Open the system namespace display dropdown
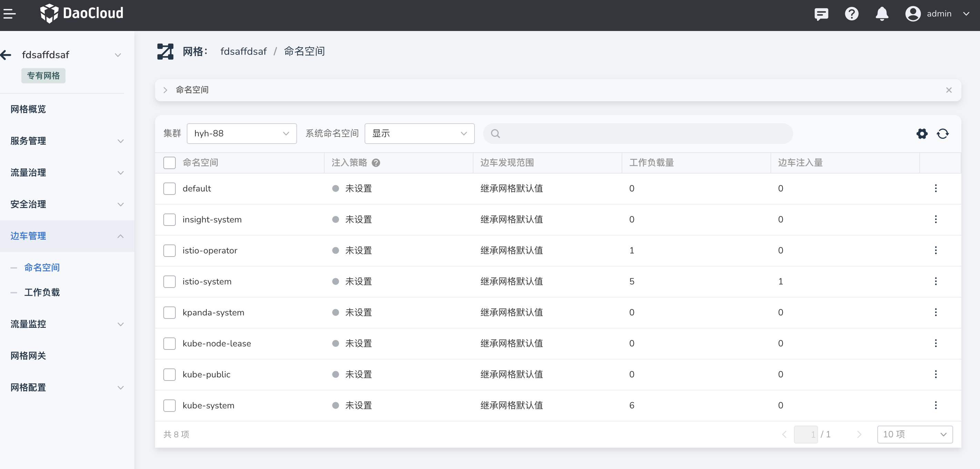This screenshot has width=980, height=469. 419,134
